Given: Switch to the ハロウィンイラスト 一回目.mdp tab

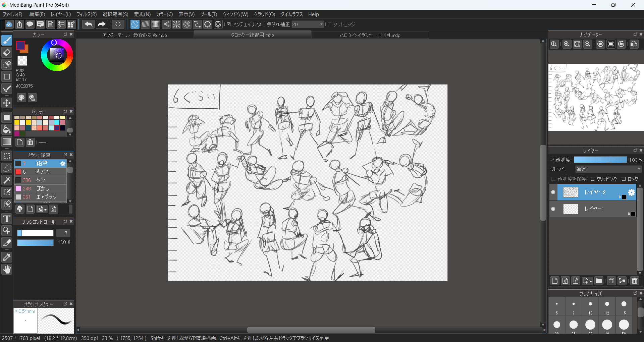Looking at the screenshot, I should point(370,35).
